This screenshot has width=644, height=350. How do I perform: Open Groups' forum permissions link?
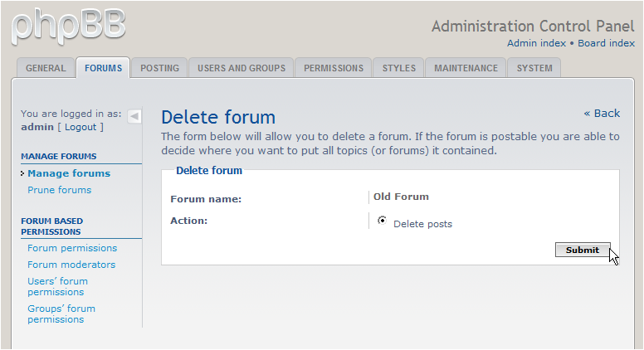click(x=61, y=314)
